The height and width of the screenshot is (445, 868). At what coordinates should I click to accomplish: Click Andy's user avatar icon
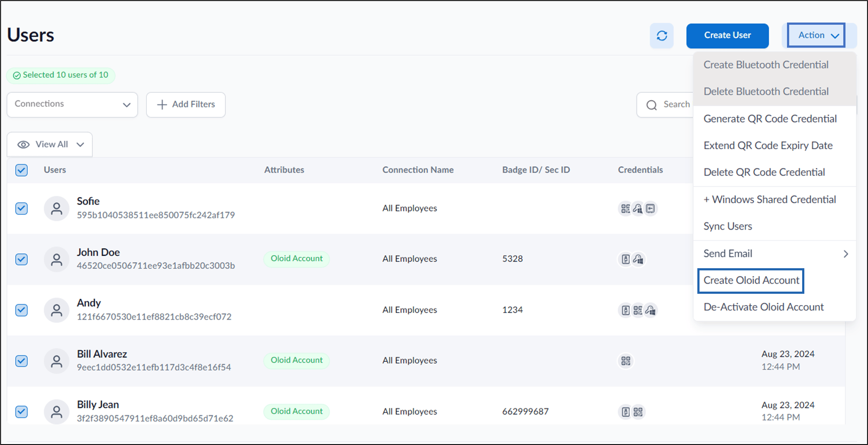pos(57,310)
